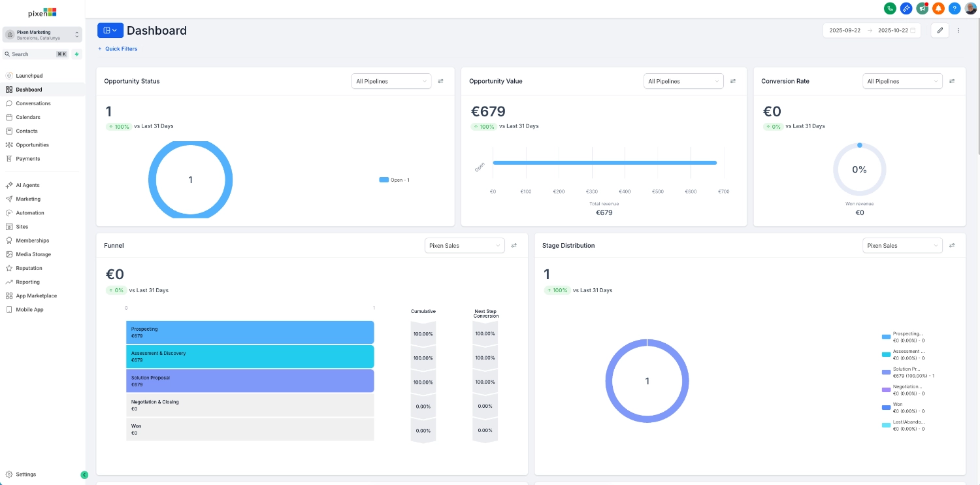The height and width of the screenshot is (485, 980).
Task: Expand the dashboard selector next to the title
Action: [x=110, y=30]
